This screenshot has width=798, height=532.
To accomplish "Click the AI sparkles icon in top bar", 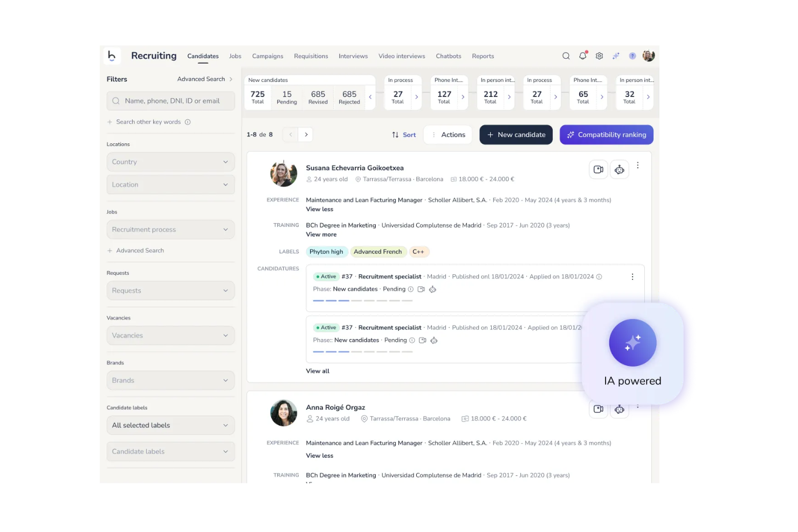I will coord(616,56).
